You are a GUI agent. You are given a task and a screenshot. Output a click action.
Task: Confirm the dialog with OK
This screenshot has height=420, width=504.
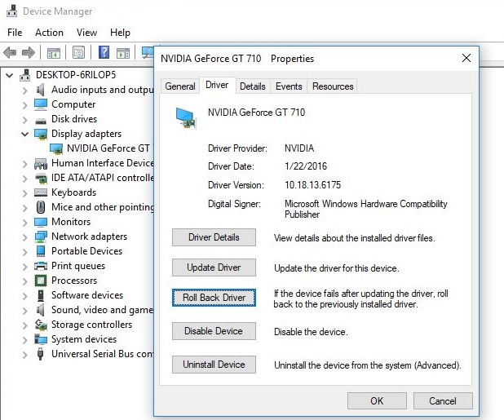(x=377, y=400)
